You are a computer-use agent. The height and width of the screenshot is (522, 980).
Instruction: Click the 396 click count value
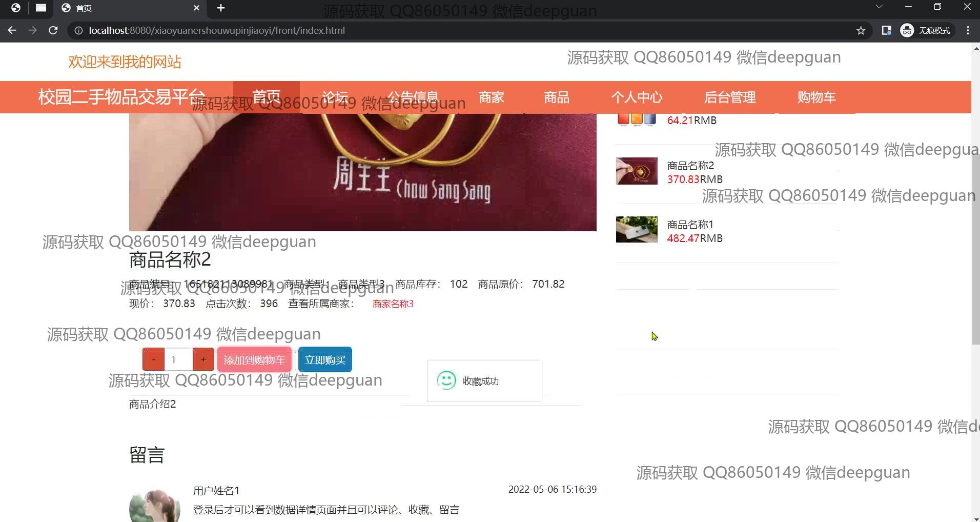269,304
